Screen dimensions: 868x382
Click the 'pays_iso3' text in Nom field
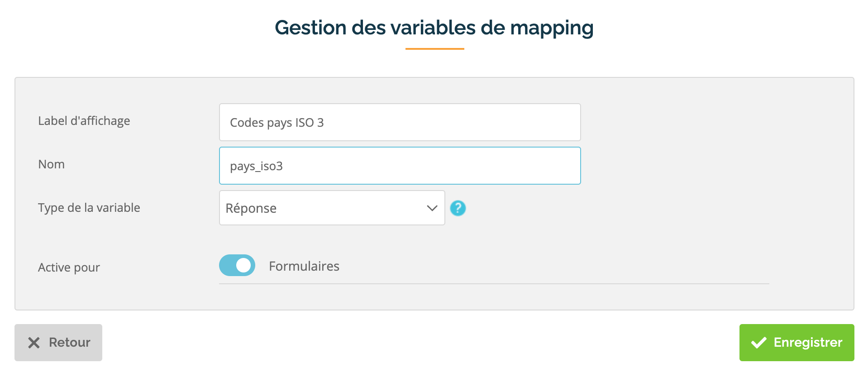[256, 166]
